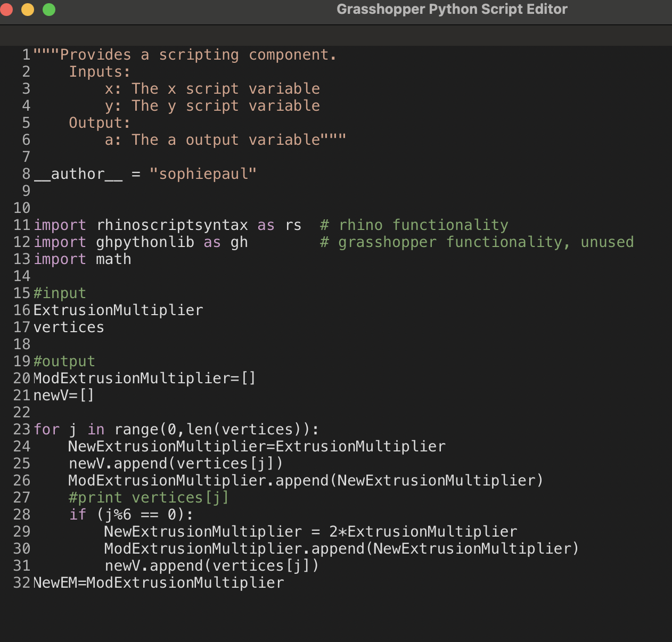Click the yellow minimize button

point(28,9)
